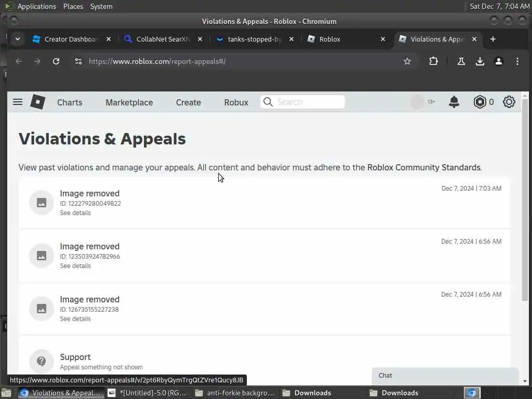
Task: Open the System menu in the top panel
Action: coord(101,6)
